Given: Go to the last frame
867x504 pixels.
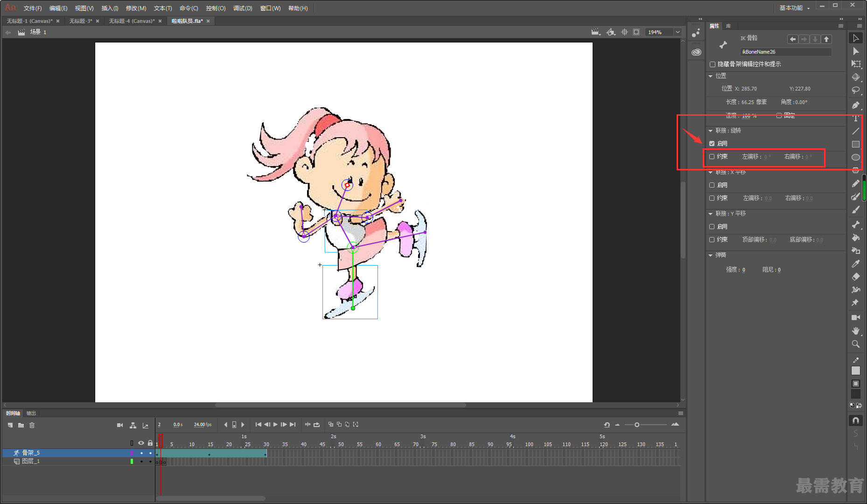Looking at the screenshot, I should (x=293, y=424).
